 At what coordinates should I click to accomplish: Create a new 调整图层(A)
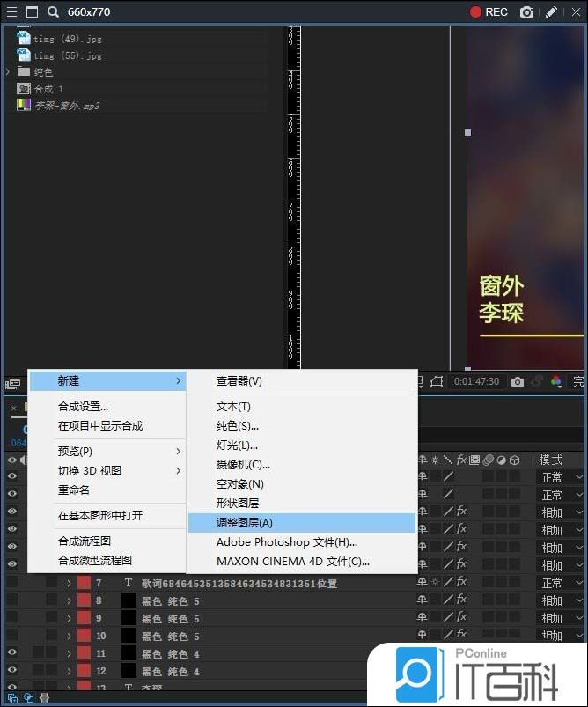pyautogui.click(x=301, y=523)
